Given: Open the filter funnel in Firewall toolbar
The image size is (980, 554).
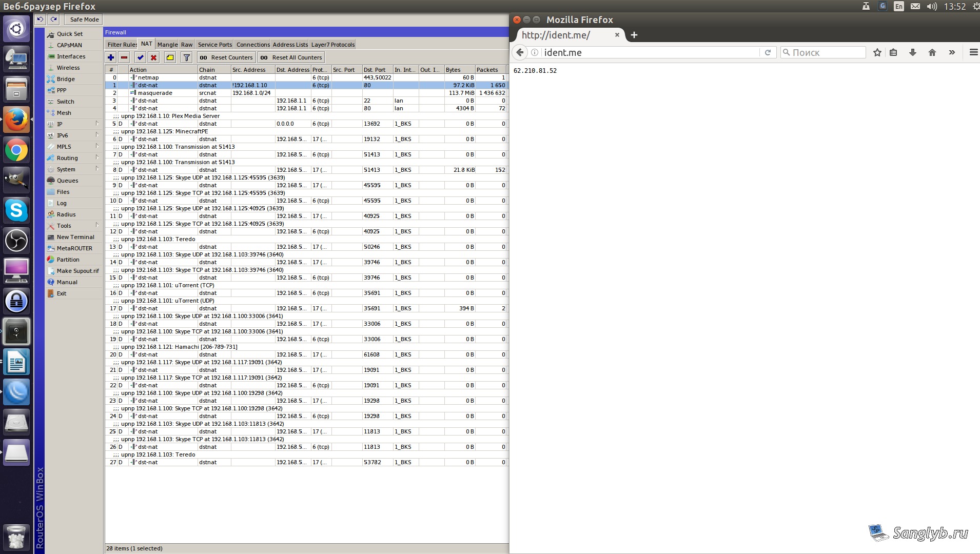Looking at the screenshot, I should pyautogui.click(x=187, y=57).
